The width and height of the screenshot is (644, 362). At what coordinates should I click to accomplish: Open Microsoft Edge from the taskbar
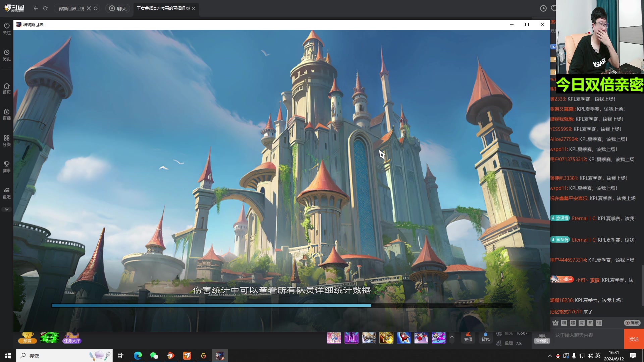pyautogui.click(x=138, y=356)
